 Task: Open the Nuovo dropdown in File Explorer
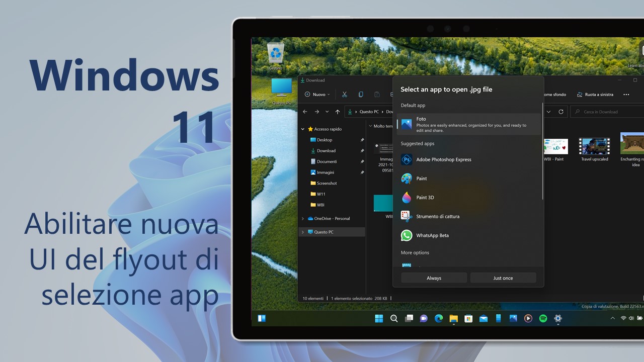pyautogui.click(x=317, y=95)
